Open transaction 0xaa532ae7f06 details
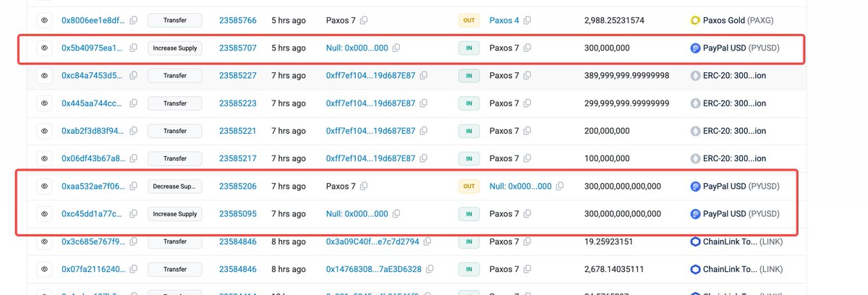Screen dimensions: 868x295 coord(93,186)
